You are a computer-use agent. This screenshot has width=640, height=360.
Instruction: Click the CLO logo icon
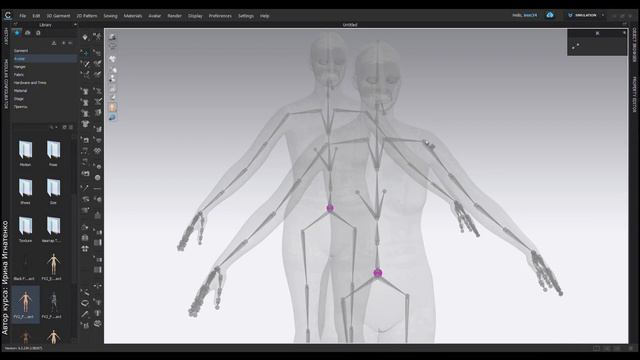pos(8,16)
